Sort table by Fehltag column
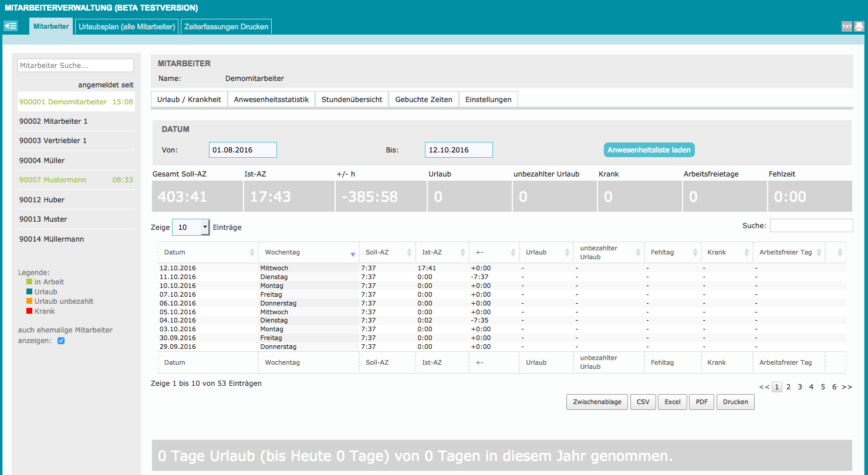The image size is (868, 475). [695, 252]
